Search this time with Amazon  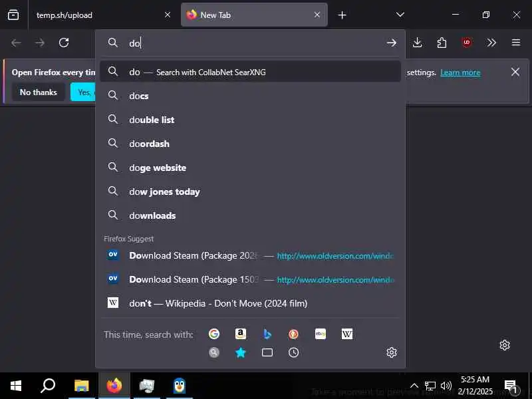point(241,334)
